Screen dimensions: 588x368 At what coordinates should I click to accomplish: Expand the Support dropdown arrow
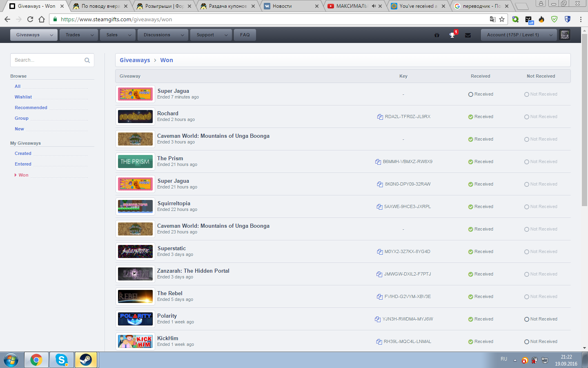click(x=226, y=35)
